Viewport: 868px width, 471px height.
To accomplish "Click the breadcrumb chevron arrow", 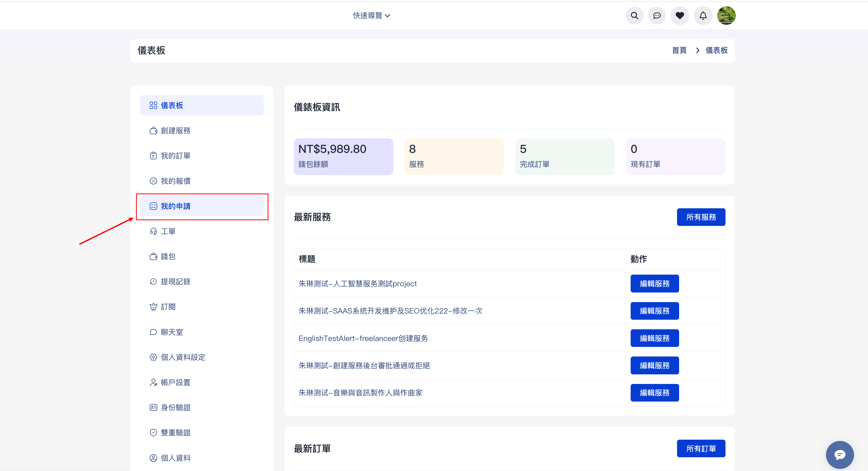I will [698, 51].
